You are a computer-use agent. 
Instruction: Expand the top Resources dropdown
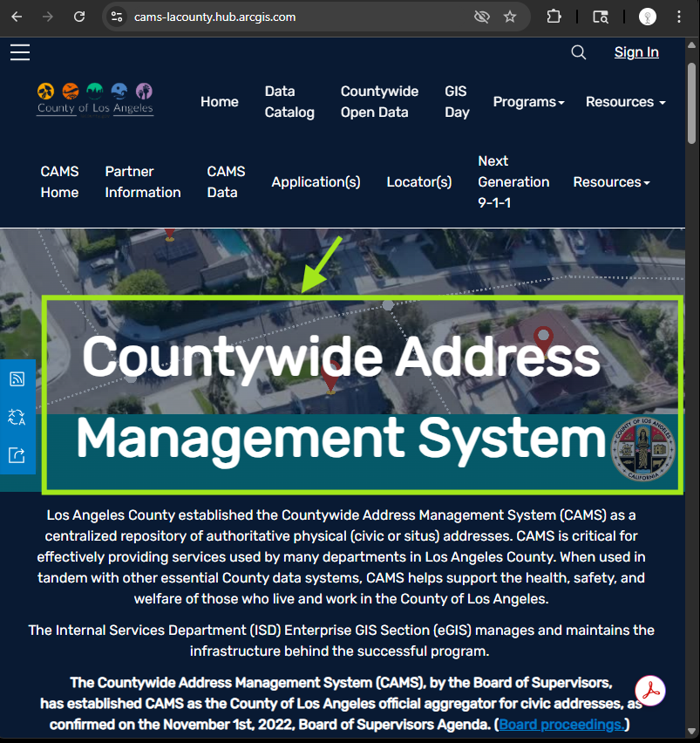625,102
